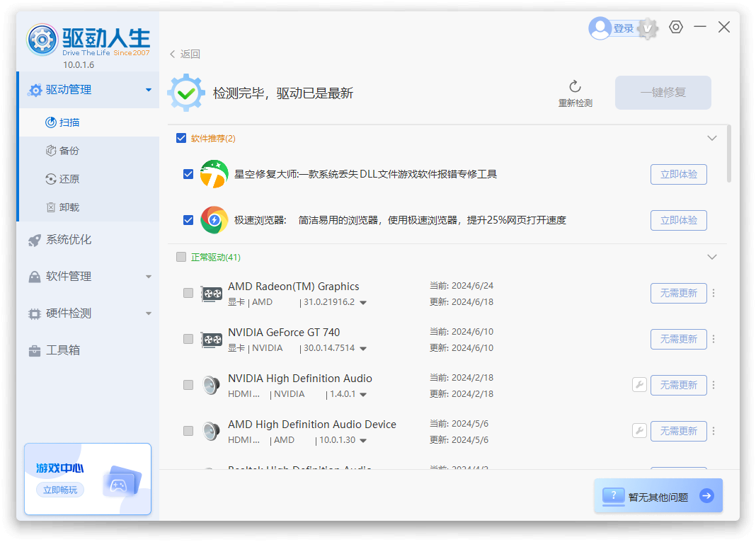Click the wrench icon for NVIDIA High Definition Audio
Screen dimensions: 756x542
639,385
